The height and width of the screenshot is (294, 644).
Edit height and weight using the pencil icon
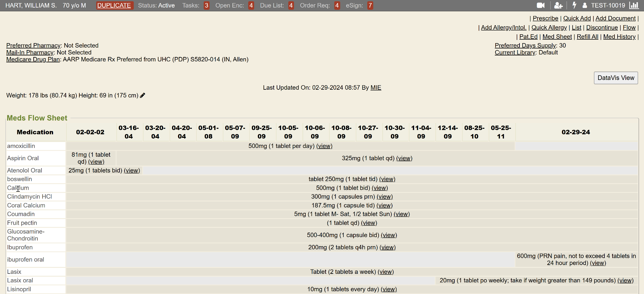(x=142, y=95)
